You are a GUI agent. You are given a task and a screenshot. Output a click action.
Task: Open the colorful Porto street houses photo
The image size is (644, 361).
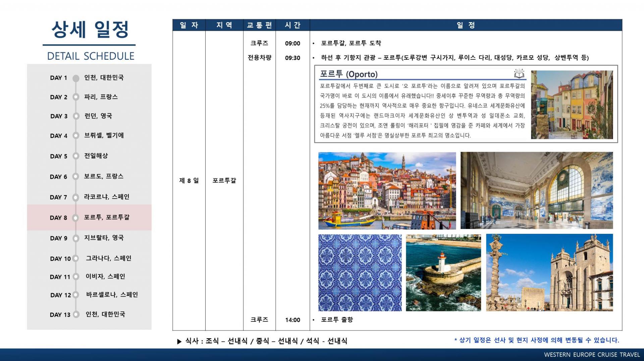pyautogui.click(x=572, y=105)
